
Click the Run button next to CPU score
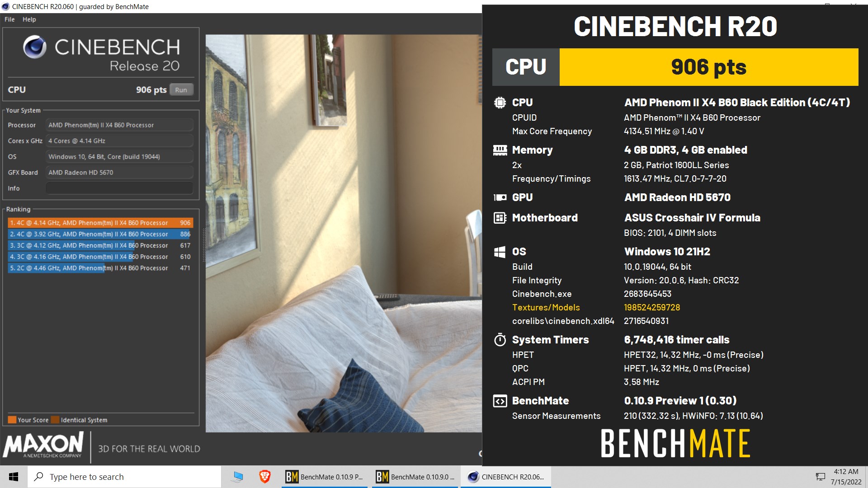[181, 89]
